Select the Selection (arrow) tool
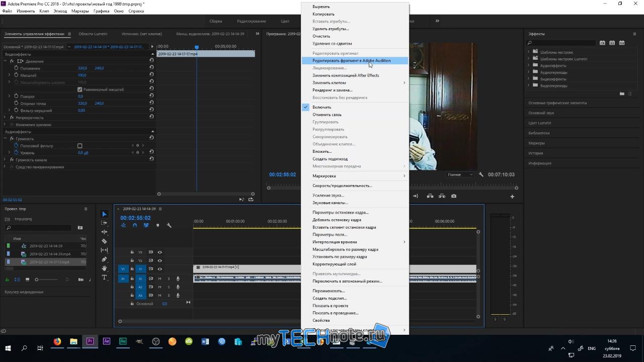Screen dimensions: 644x362 [x=105, y=214]
